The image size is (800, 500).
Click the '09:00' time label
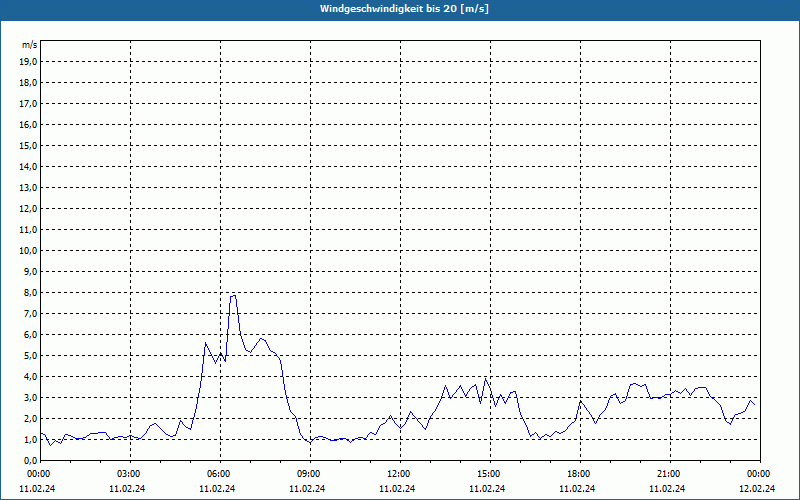click(x=310, y=474)
